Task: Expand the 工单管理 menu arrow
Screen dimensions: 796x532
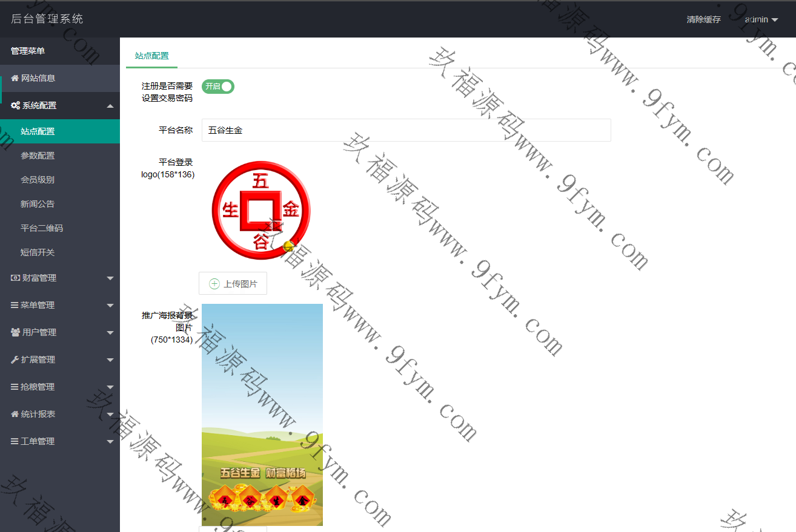Action: click(x=110, y=442)
